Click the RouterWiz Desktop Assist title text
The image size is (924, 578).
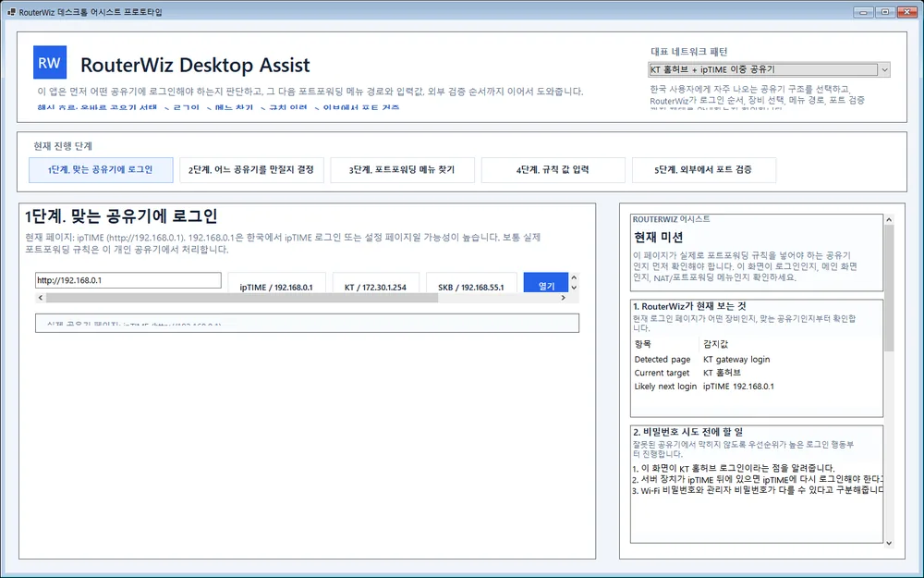[x=195, y=65]
